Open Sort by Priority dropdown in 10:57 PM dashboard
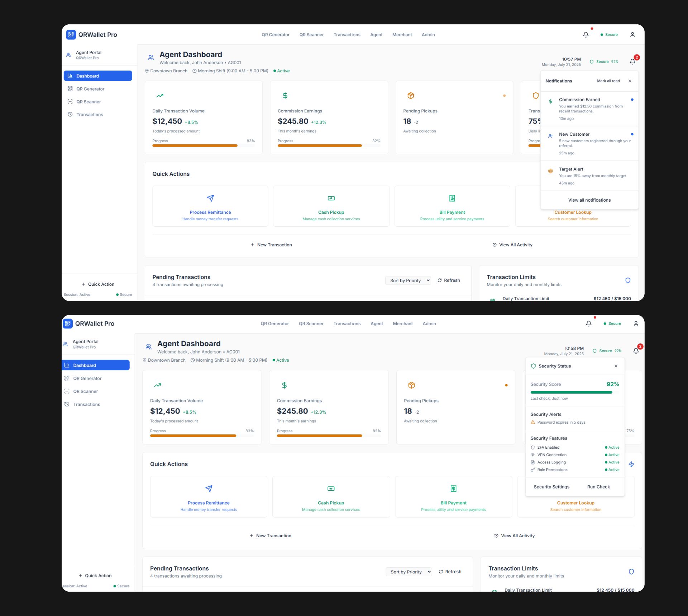Screen dimensions: 688x616 (408, 281)
